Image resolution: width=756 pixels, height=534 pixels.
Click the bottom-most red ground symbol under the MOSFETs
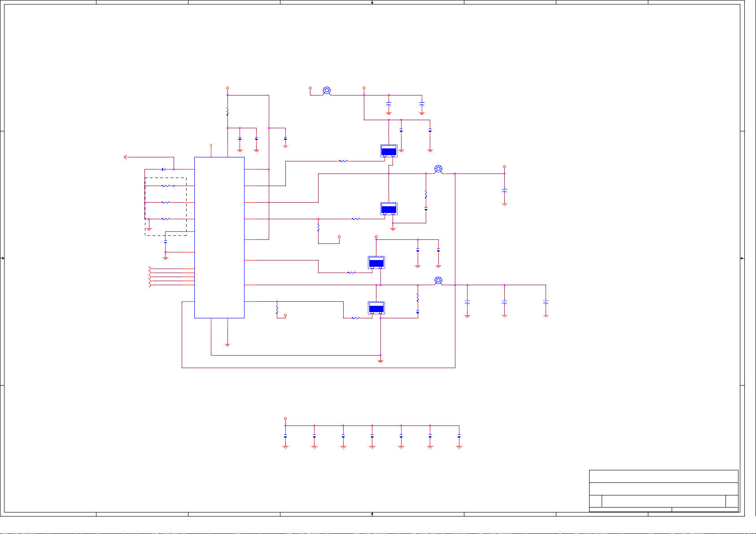(380, 360)
